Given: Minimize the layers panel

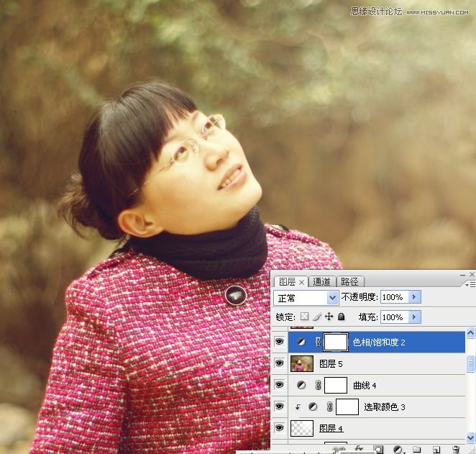Looking at the screenshot, I should [x=462, y=275].
